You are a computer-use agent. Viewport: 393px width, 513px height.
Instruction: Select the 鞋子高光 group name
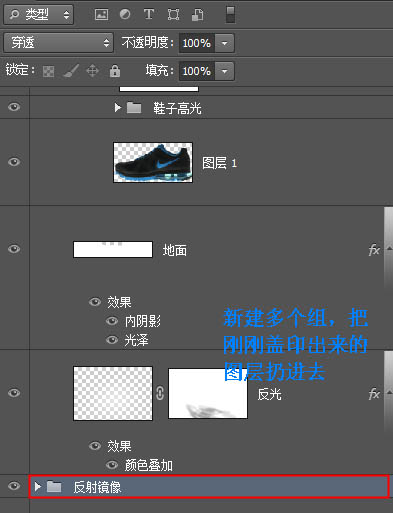tap(177, 108)
